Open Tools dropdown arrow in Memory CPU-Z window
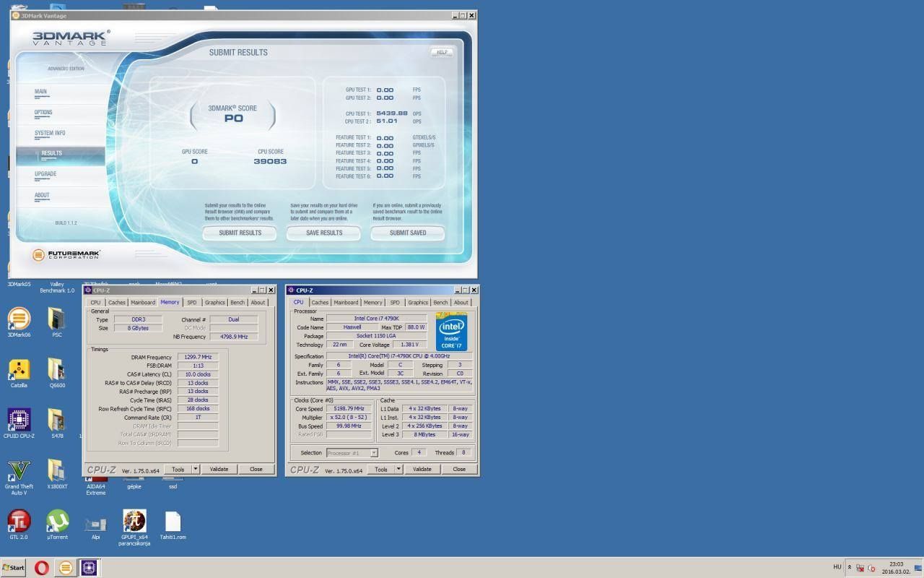The image size is (924, 578). pos(195,469)
